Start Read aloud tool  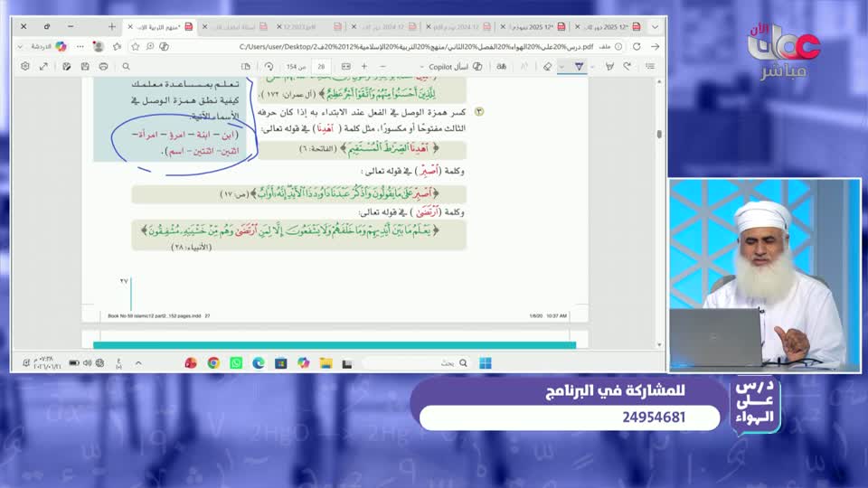coord(524,66)
